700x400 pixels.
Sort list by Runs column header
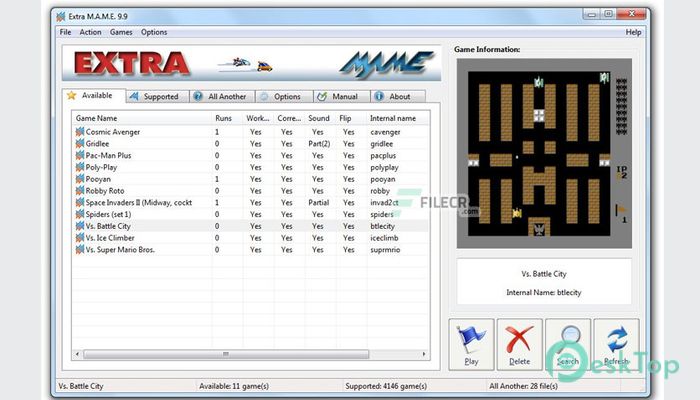click(228, 118)
